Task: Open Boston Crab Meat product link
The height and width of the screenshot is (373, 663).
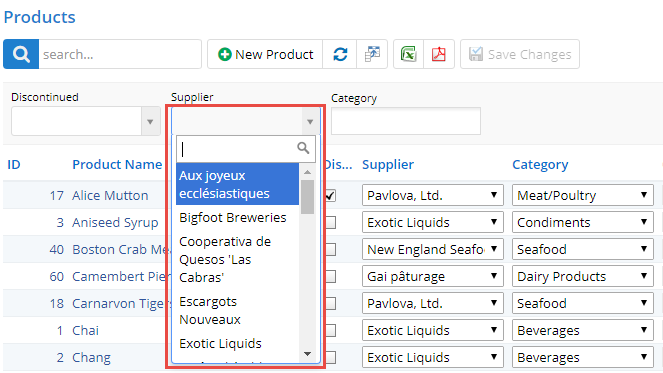Action: coord(121,250)
